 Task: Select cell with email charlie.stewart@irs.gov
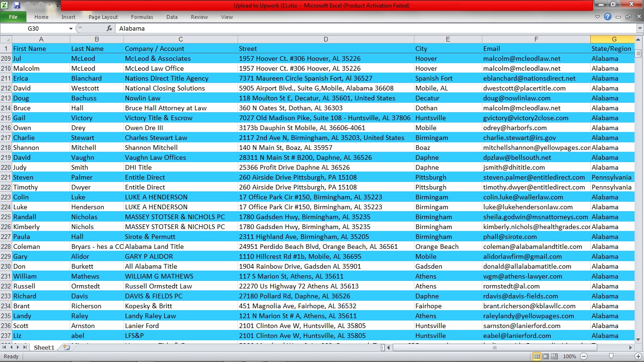click(x=519, y=138)
